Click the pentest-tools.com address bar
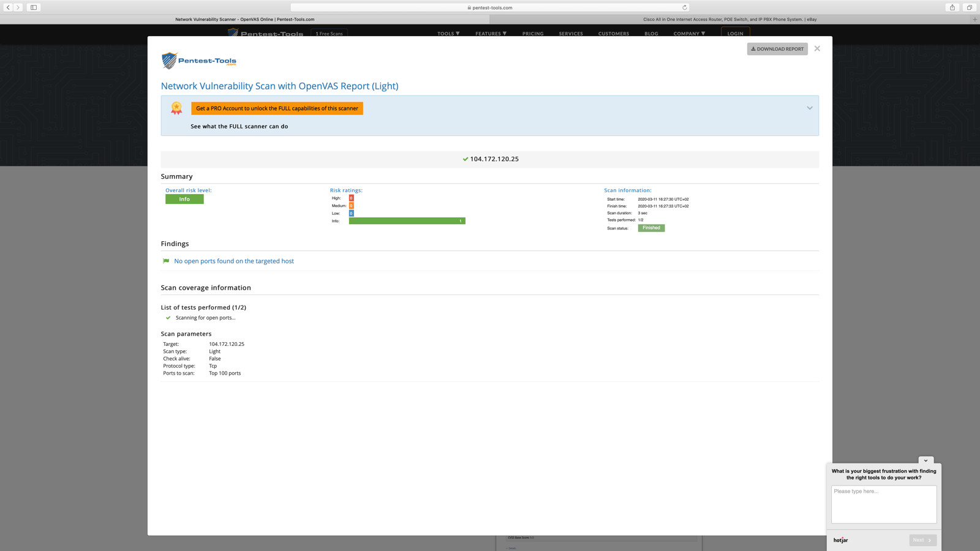Screen dimensions: 980x551 point(489,7)
